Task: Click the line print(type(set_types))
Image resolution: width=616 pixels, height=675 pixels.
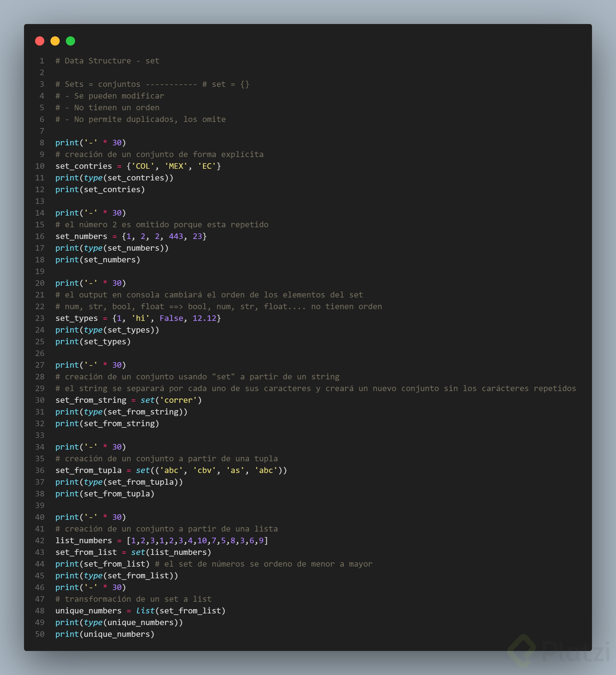Action: pos(107,330)
